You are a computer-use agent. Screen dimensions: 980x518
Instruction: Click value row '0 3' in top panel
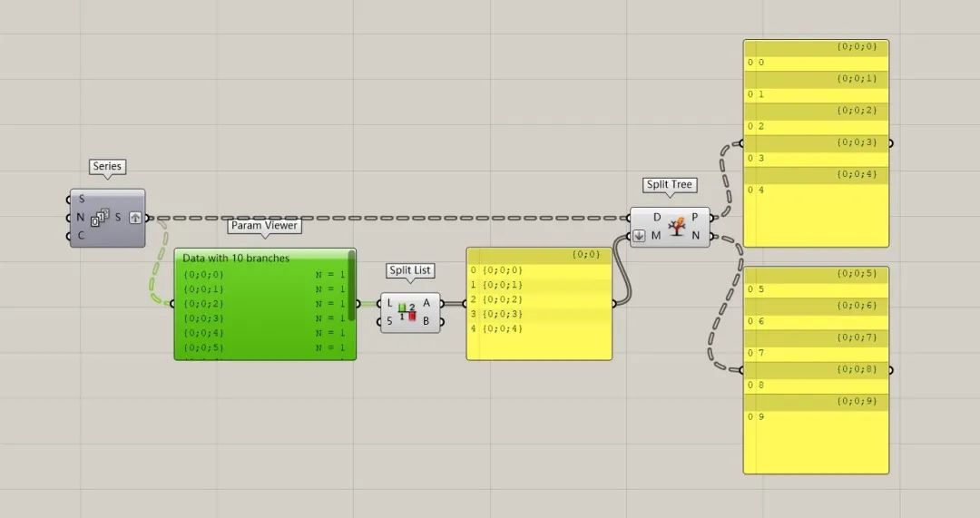[816, 159]
